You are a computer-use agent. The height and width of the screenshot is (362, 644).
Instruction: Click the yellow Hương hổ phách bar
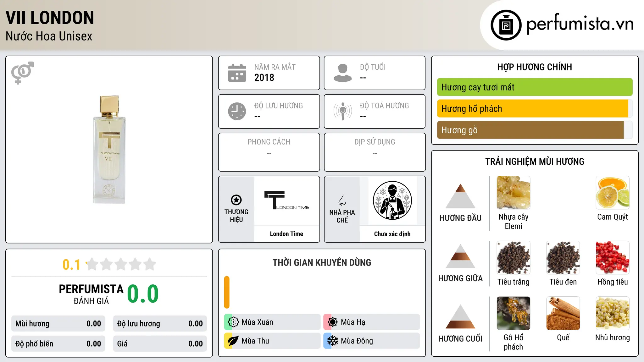click(x=533, y=108)
